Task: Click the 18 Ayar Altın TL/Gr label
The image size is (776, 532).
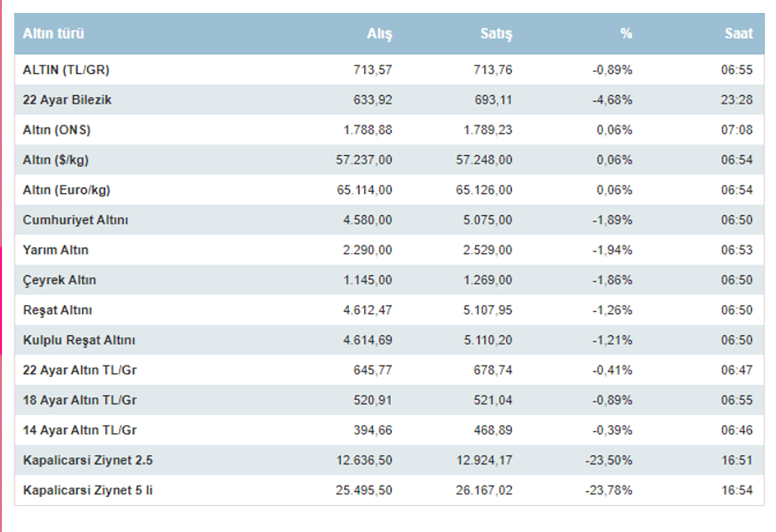Action: 79,401
